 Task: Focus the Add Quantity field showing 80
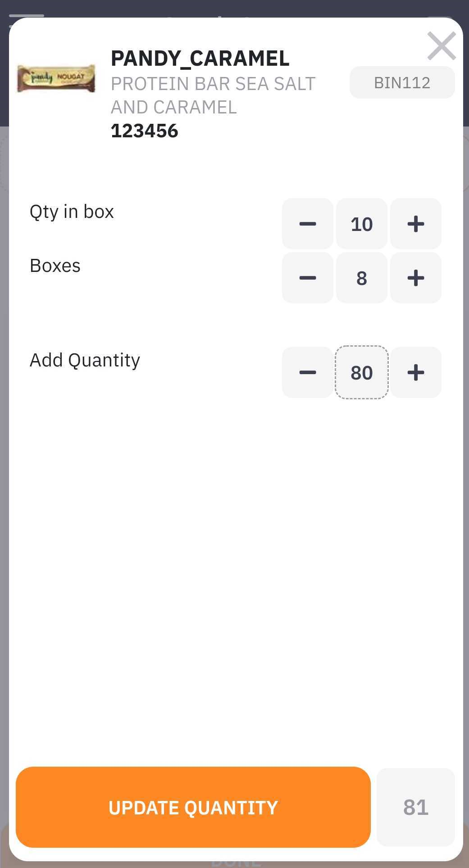(x=361, y=372)
